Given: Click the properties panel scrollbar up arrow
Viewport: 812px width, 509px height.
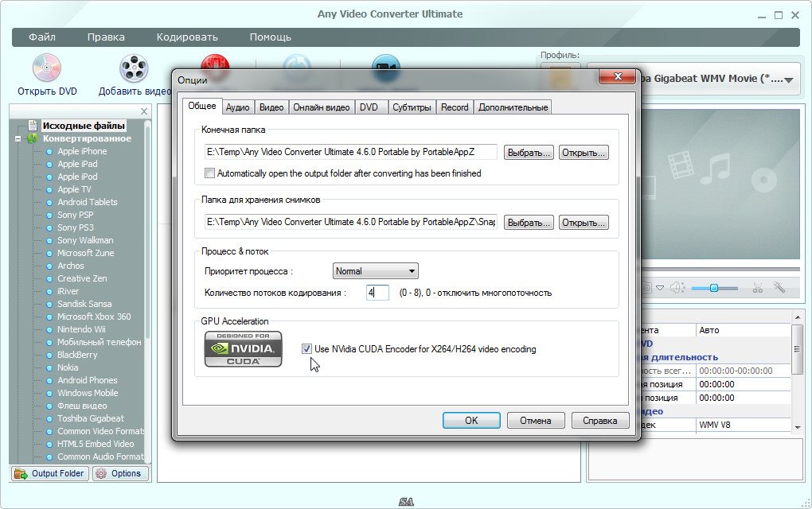Looking at the screenshot, I should pos(798,317).
